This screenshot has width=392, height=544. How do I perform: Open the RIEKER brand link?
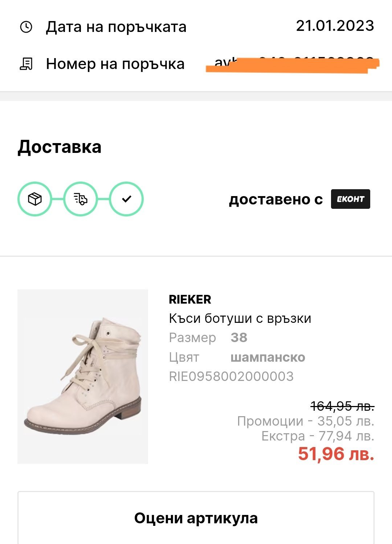[x=190, y=300]
